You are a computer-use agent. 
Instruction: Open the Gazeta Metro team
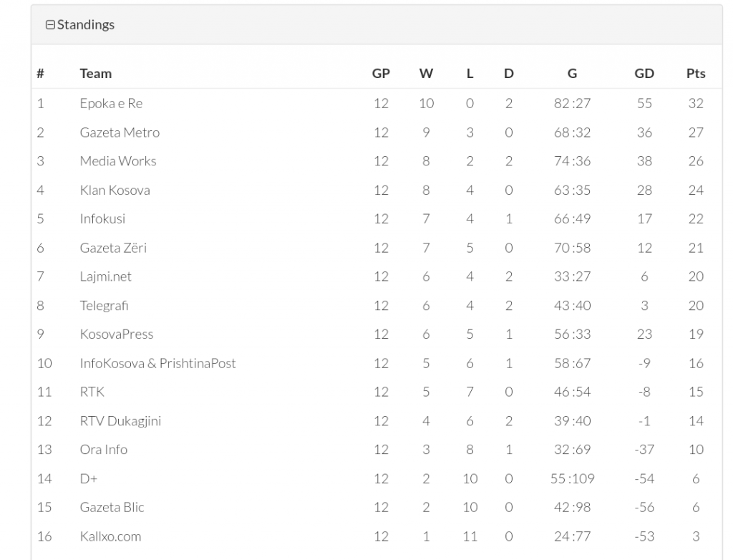tap(120, 132)
